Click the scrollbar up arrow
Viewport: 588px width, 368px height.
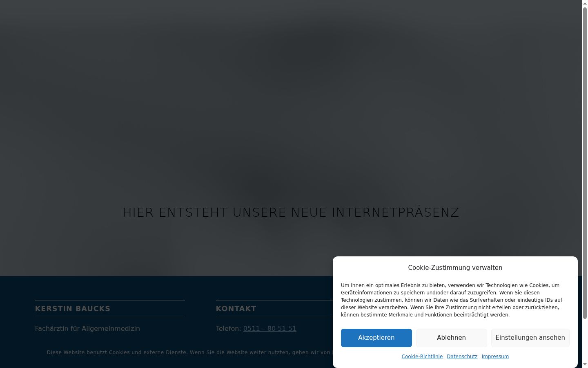tap(585, 3)
